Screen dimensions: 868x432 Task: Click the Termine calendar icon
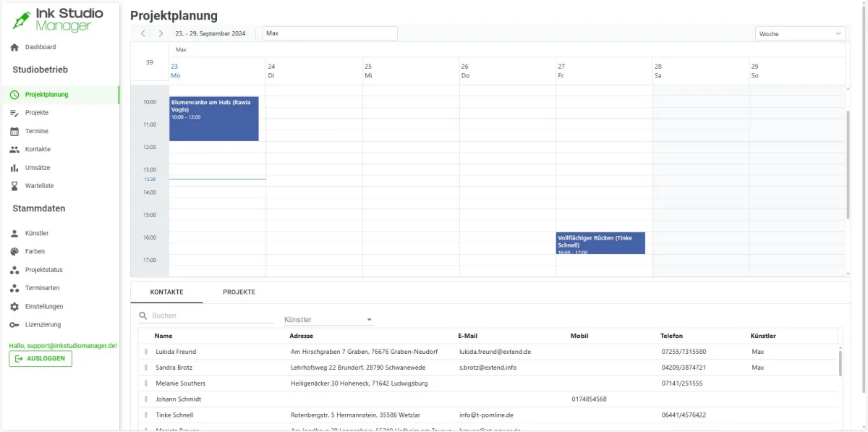click(x=14, y=131)
